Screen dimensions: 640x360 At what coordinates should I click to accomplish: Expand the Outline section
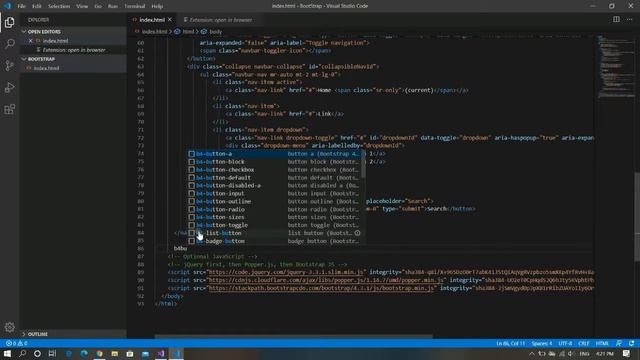click(73, 334)
